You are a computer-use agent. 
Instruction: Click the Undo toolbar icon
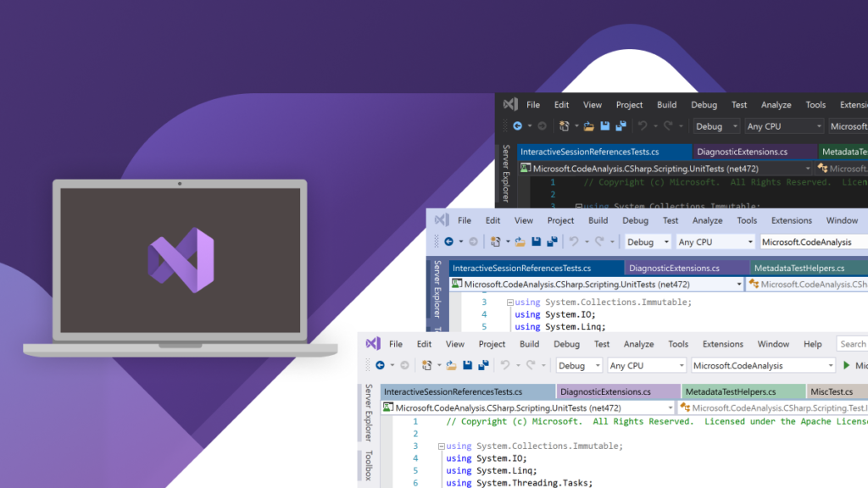coord(505,364)
